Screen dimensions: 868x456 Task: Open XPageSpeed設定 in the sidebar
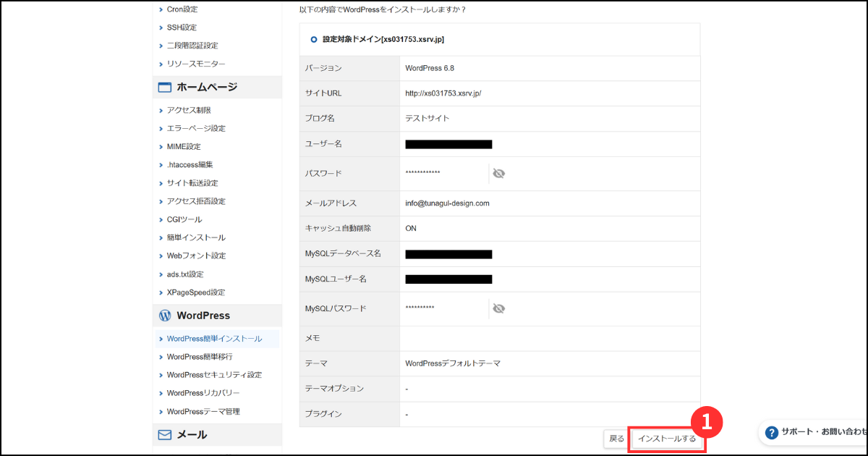[x=196, y=292]
